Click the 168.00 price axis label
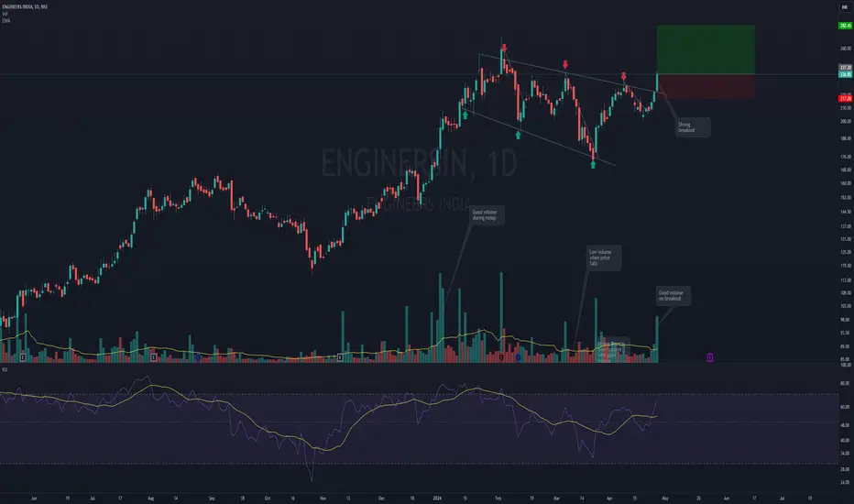This screenshot has height=504, width=854. pyautogui.click(x=845, y=170)
